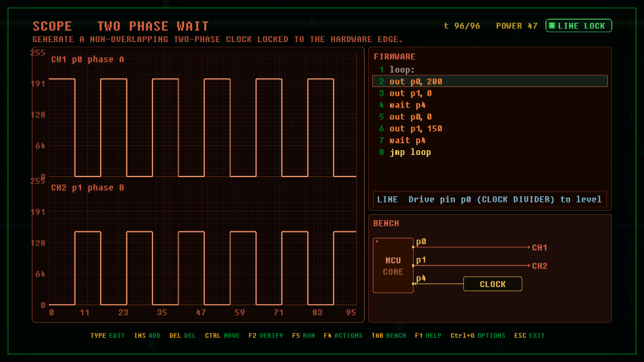Viewport: 644px width, 362px height.
Task: Select firmware line 'jmp loop'
Action: tap(490, 152)
